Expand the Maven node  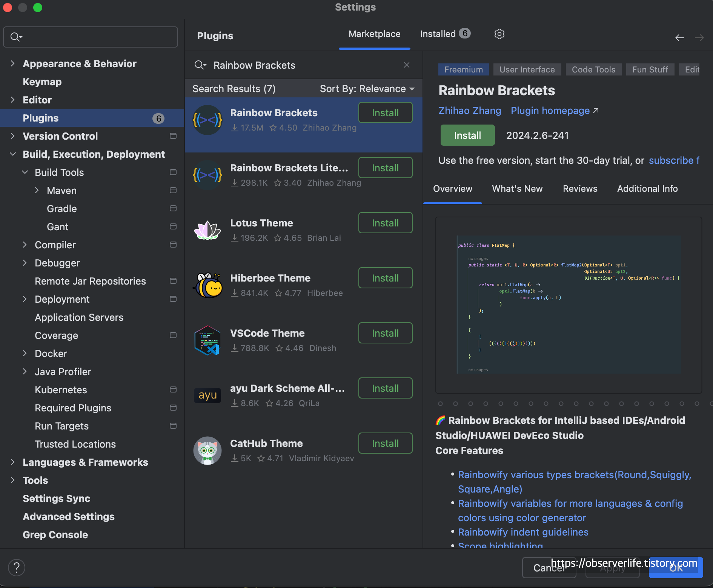(37, 190)
